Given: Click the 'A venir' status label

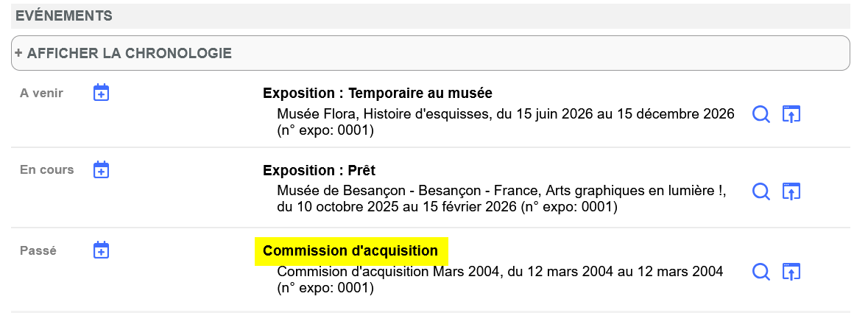Looking at the screenshot, I should tap(42, 93).
